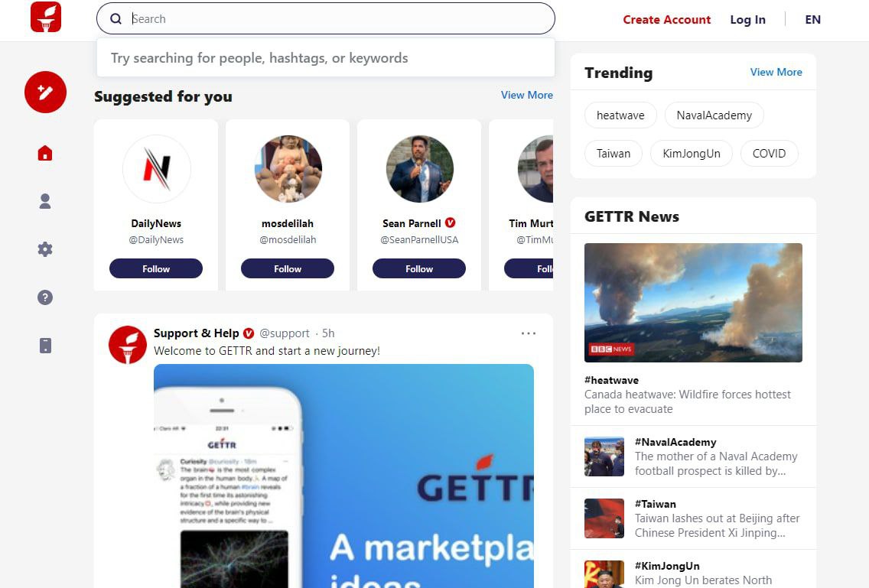Open the Canada heatwave wildfire news image
Screen dimensions: 869x588
pos(693,303)
